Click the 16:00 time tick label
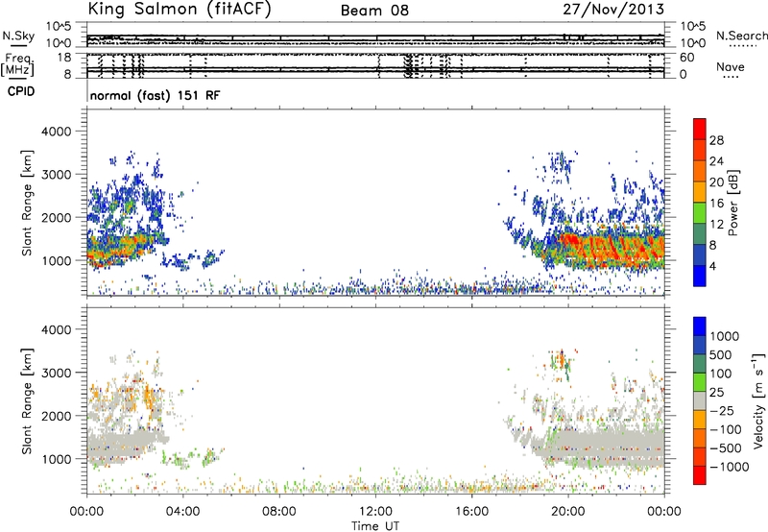The height and width of the screenshot is (532, 768). [x=471, y=512]
